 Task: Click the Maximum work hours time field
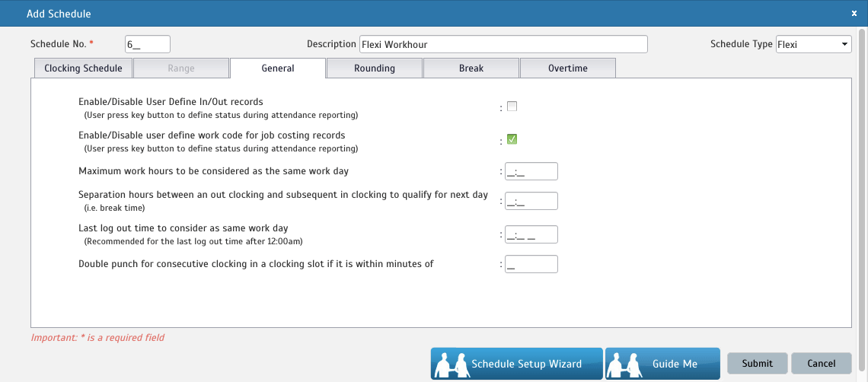[x=531, y=171]
